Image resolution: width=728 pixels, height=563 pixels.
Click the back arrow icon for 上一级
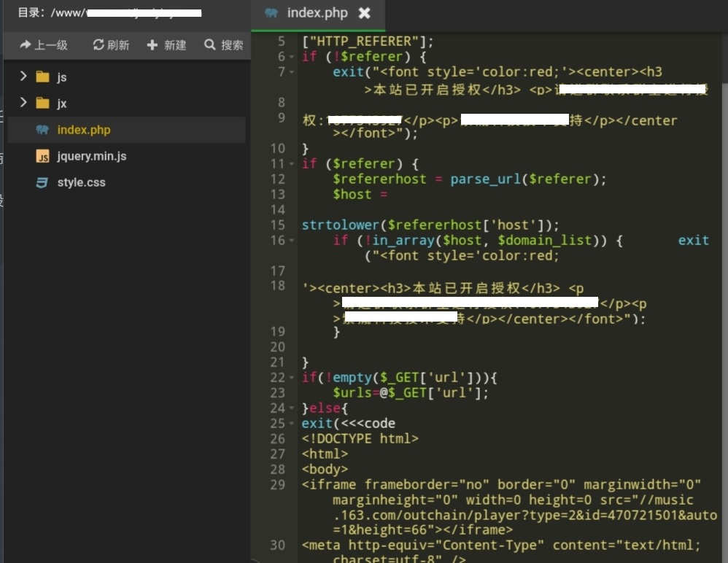pyautogui.click(x=26, y=45)
